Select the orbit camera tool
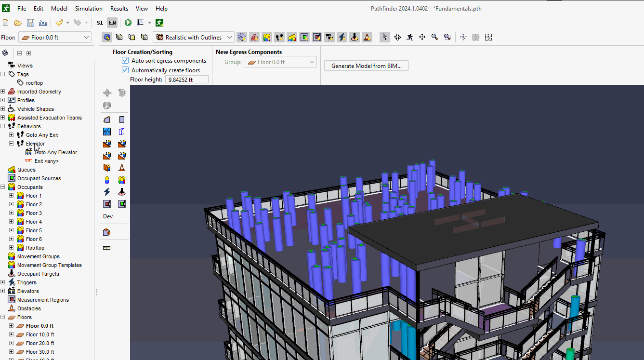644x360 pixels. (397, 37)
